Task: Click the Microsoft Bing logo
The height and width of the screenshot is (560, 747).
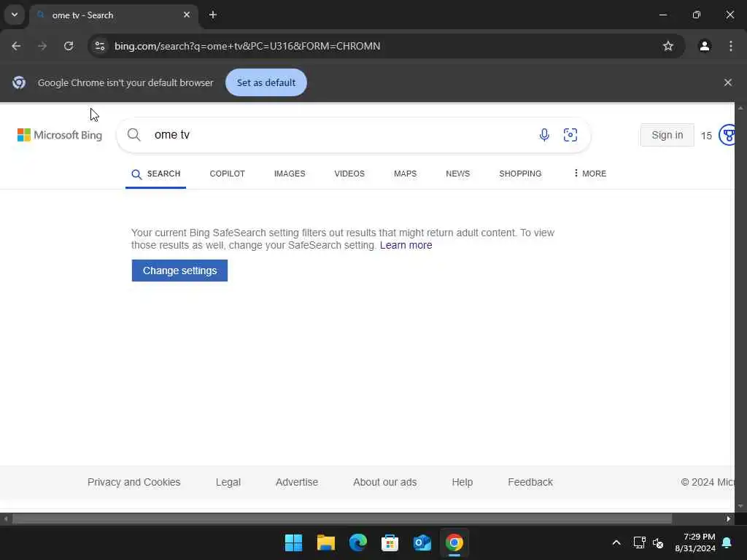Action: [x=60, y=135]
